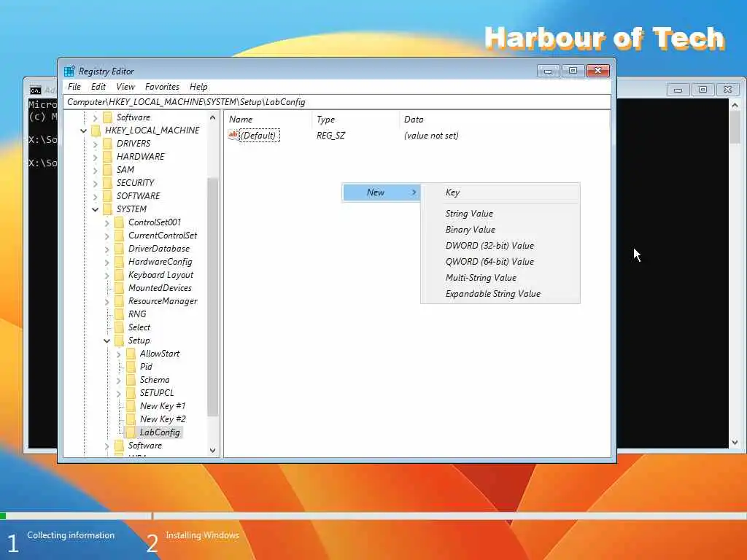This screenshot has width=747, height=560.
Task: Select Binary Value in the submenu
Action: [x=500, y=230]
